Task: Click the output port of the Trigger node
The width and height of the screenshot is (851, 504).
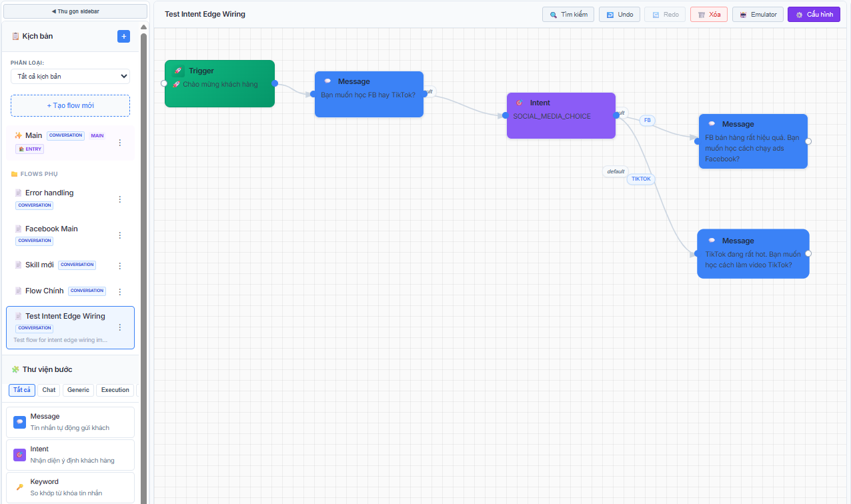Action: point(275,83)
